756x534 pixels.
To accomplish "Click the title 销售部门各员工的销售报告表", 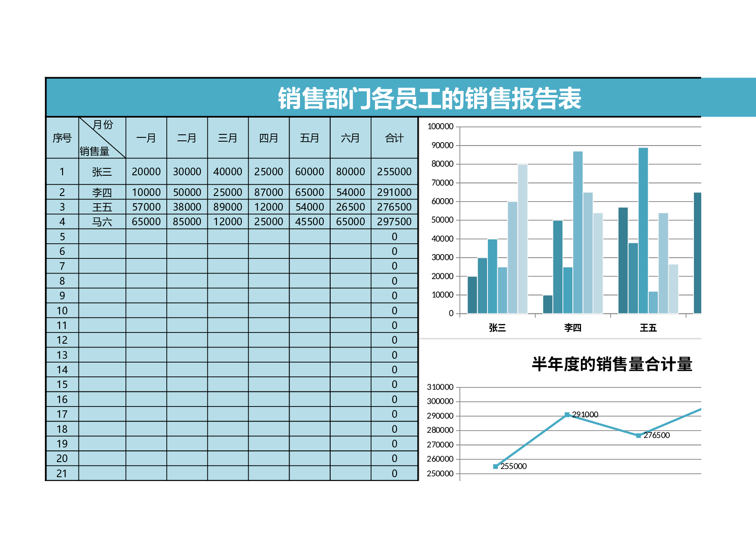I will (x=430, y=99).
